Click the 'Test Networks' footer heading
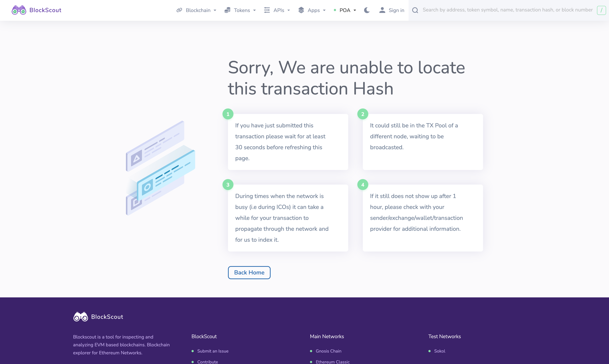The image size is (609, 364). [x=444, y=337]
